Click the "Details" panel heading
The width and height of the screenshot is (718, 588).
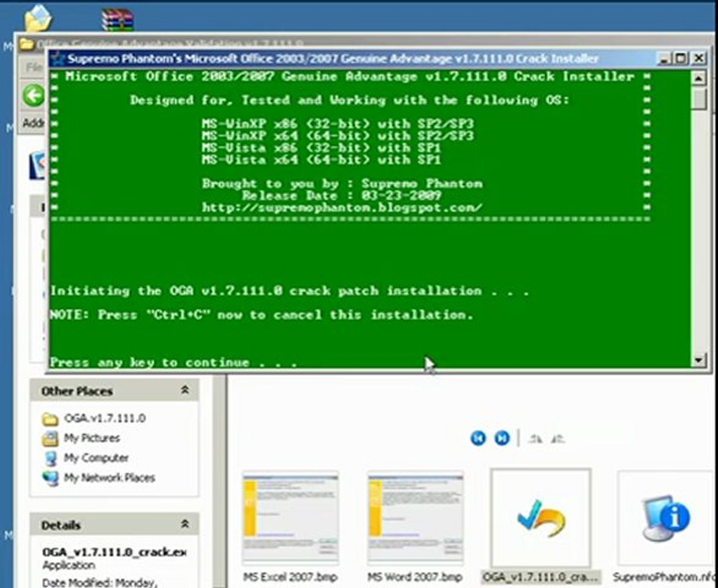[61, 525]
